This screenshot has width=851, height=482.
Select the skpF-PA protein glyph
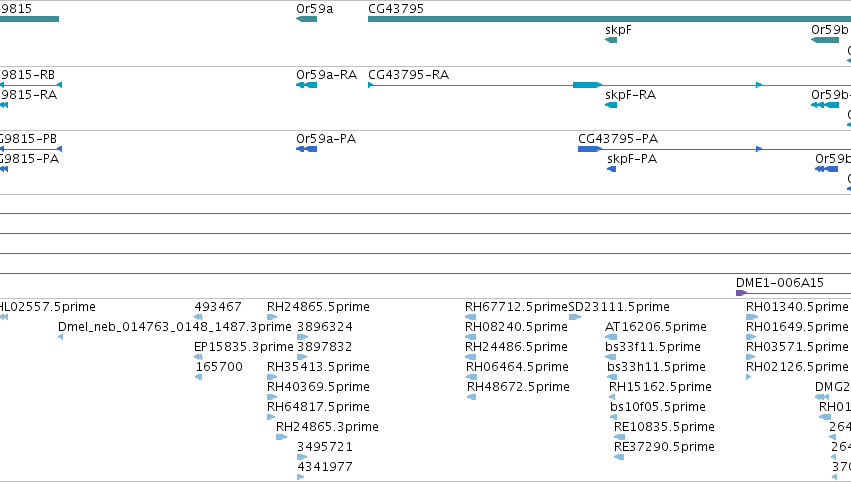click(612, 169)
